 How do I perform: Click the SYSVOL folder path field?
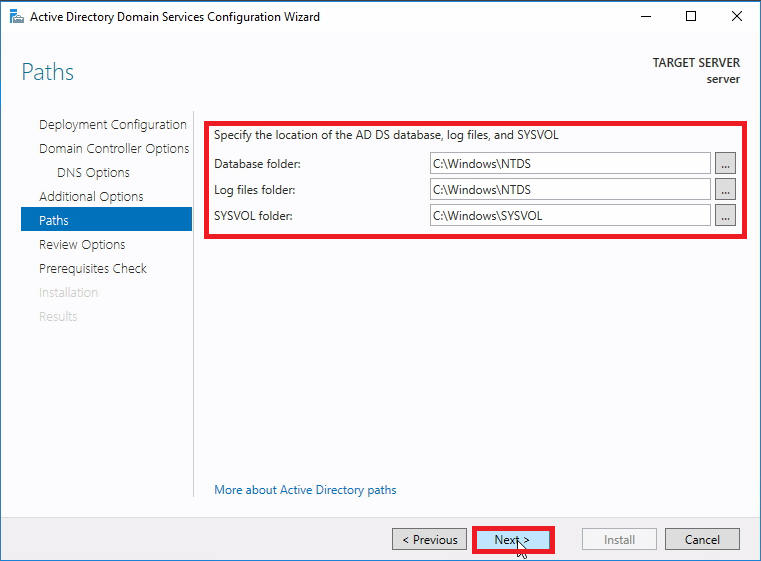pos(570,215)
